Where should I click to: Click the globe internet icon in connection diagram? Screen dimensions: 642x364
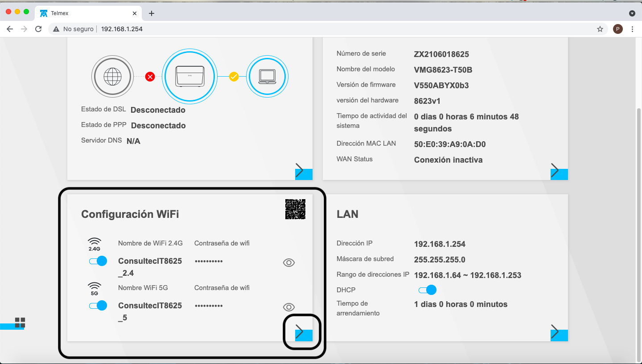click(x=112, y=77)
